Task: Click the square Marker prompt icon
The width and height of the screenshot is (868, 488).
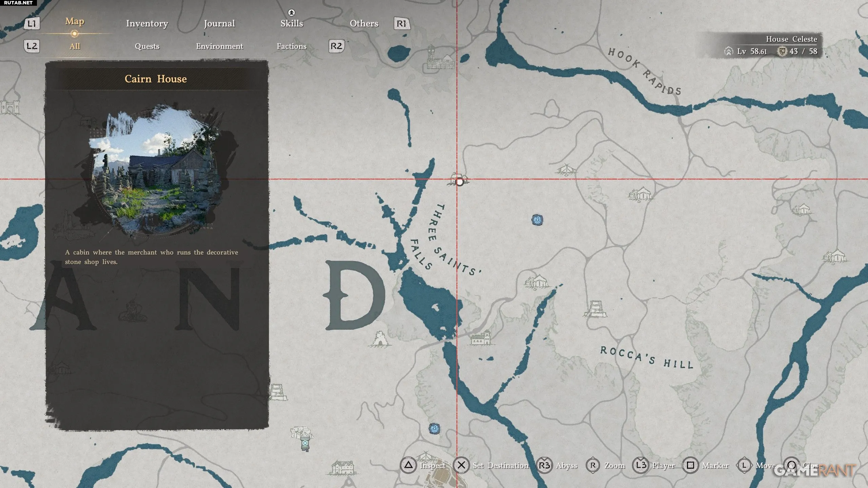Action: (x=690, y=465)
